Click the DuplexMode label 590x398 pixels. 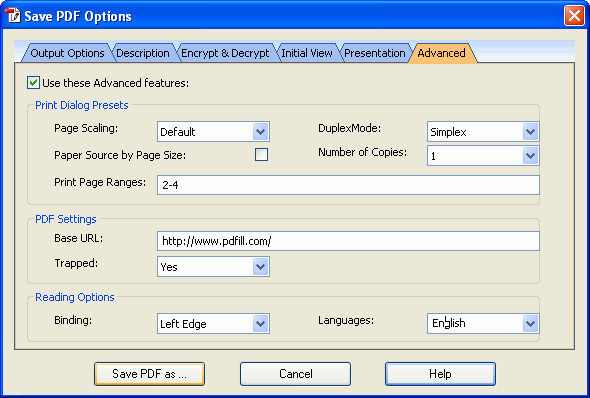point(350,128)
